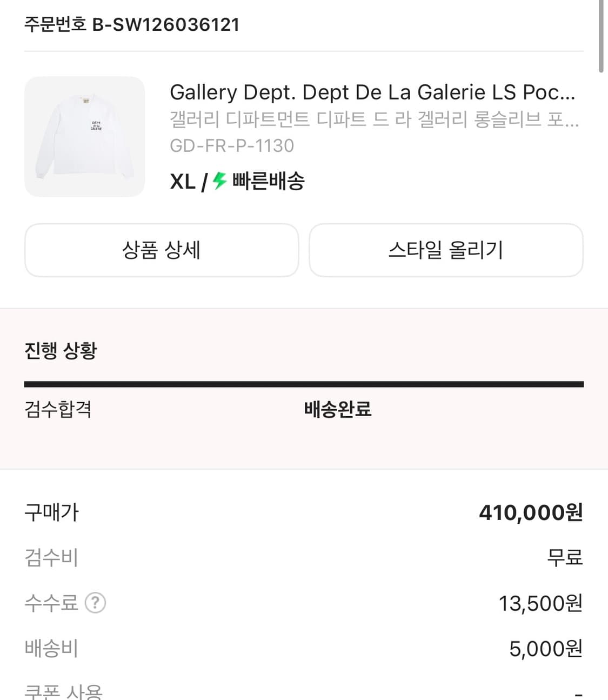Click the 쿠폰 사용 row label

point(63,692)
